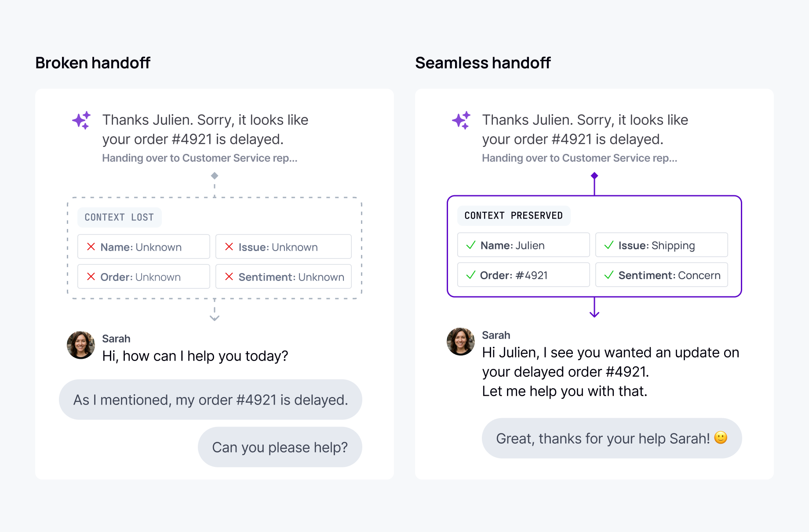809x532 pixels.
Task: Click the smiley emoji in the thanks message
Action: [x=721, y=438]
